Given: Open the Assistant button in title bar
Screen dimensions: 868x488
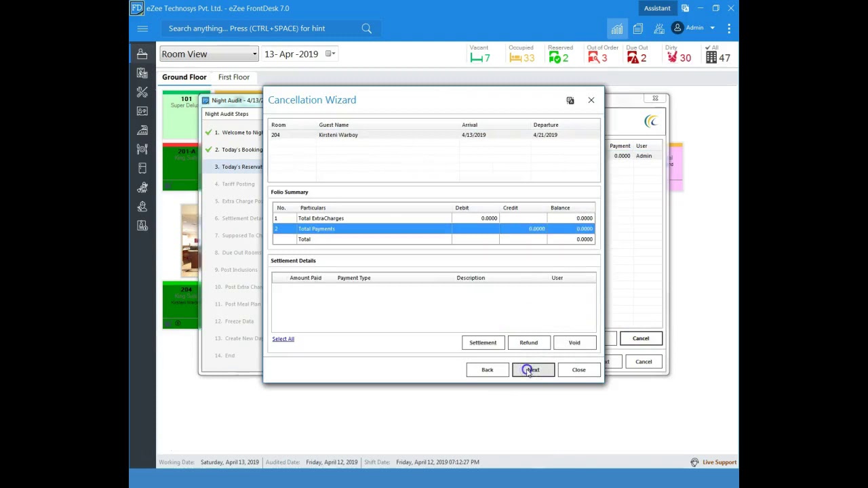Looking at the screenshot, I should [x=657, y=8].
